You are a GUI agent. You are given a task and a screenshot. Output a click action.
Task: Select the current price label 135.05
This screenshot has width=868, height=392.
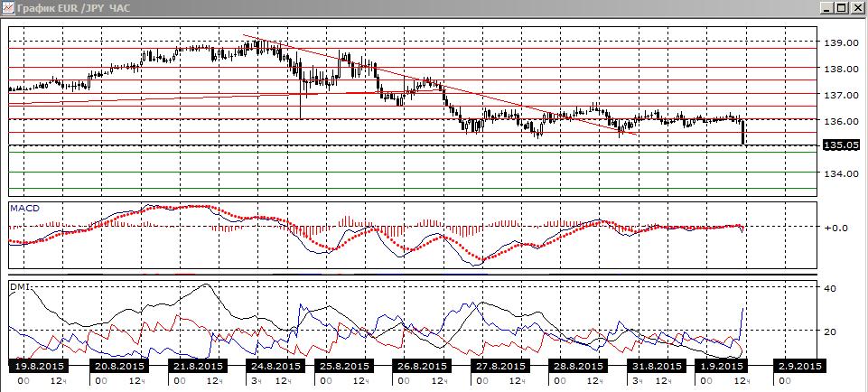pos(841,145)
